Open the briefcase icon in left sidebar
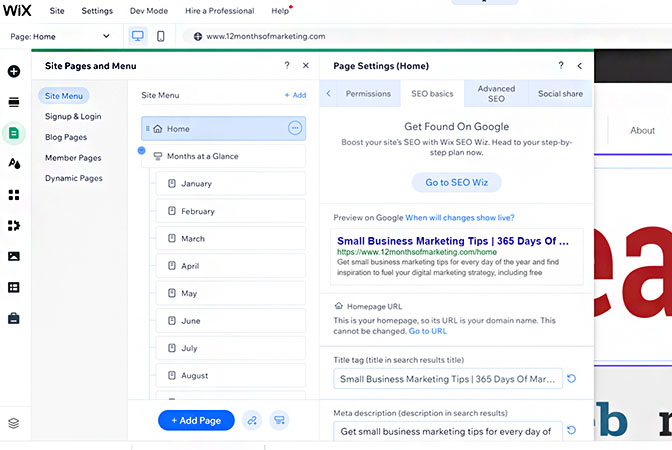672x450 pixels. point(14,318)
